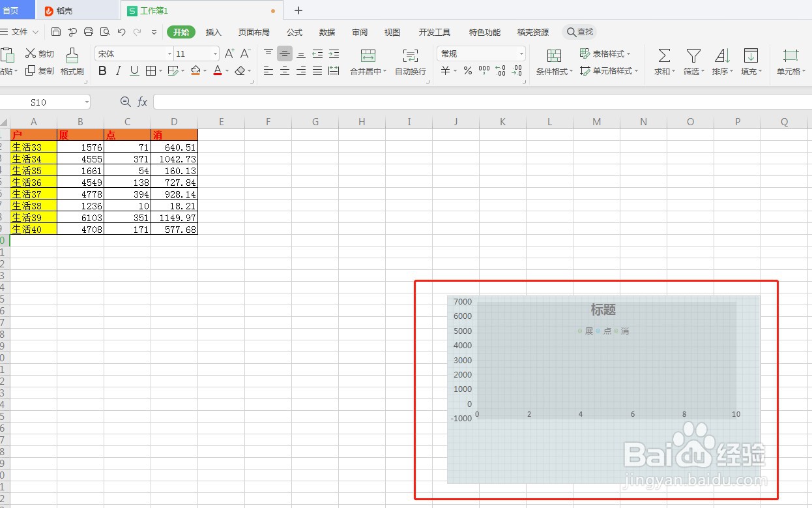Click the Undo arrow icon
The height and width of the screenshot is (508, 812).
pyautogui.click(x=121, y=32)
